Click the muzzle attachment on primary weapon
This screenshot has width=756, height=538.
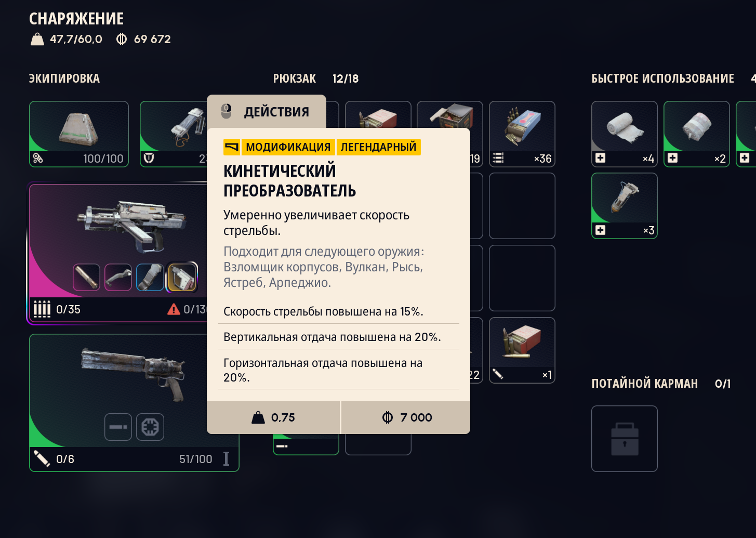point(86,277)
